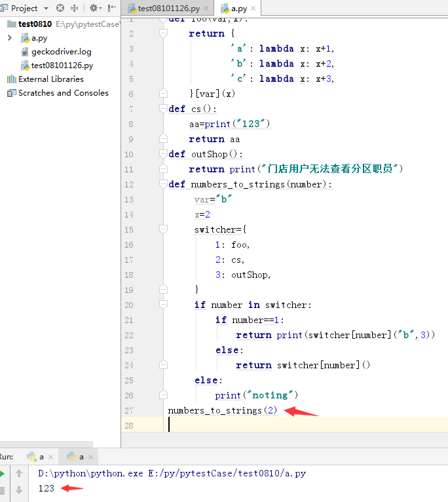Select test08101126.py in the project tree

(62, 66)
